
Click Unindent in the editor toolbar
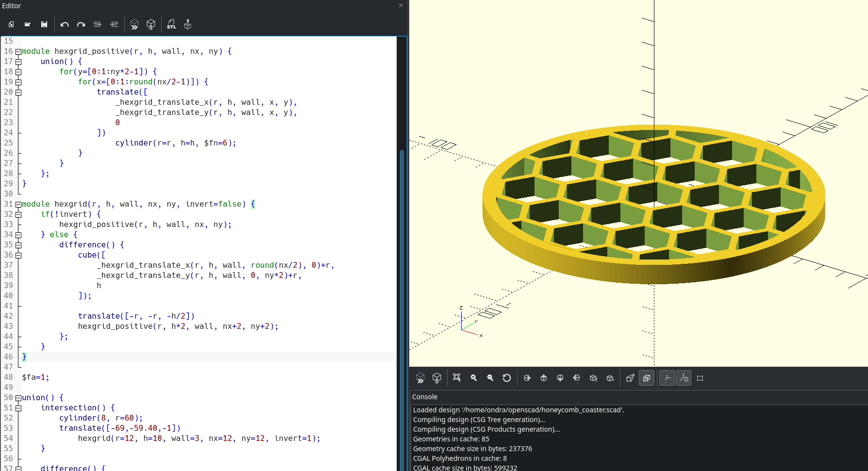(x=98, y=24)
